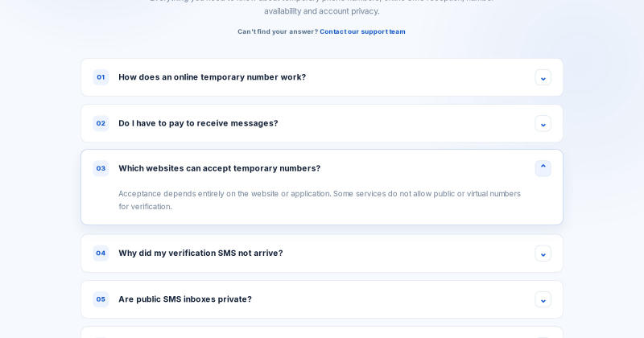The width and height of the screenshot is (644, 338).
Task: Click "Which websites can accept temporary numbers?" heading
Action: click(x=219, y=168)
